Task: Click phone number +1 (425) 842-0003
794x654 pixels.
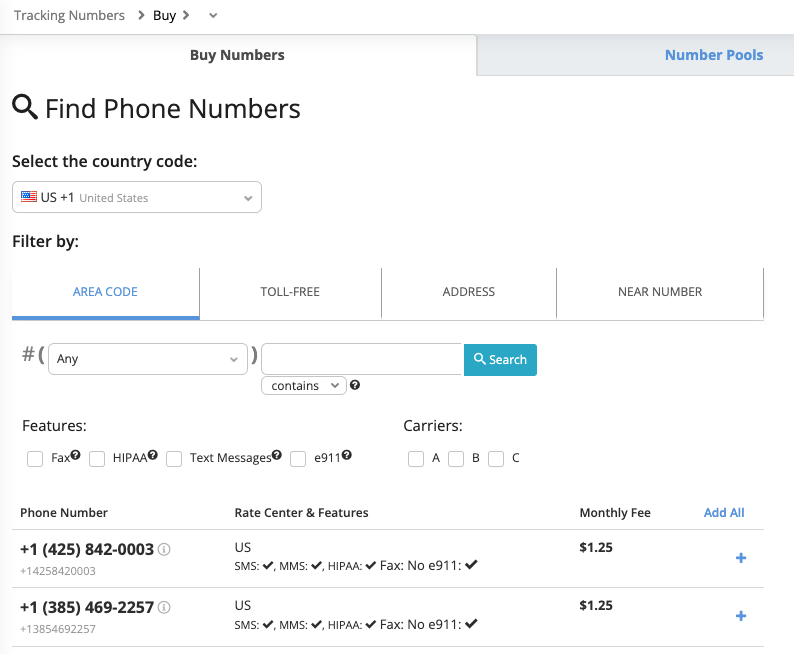Action: (x=87, y=549)
